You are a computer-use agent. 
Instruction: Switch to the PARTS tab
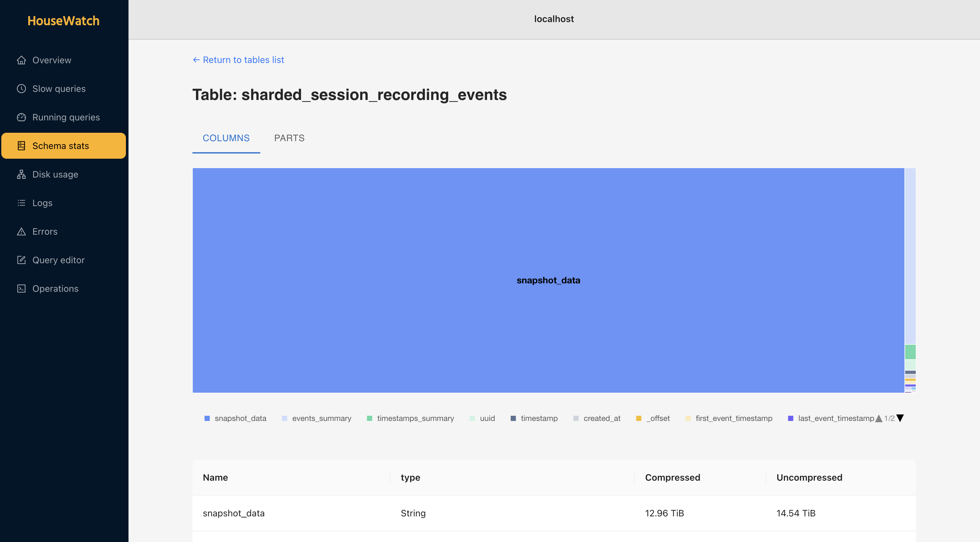[289, 138]
